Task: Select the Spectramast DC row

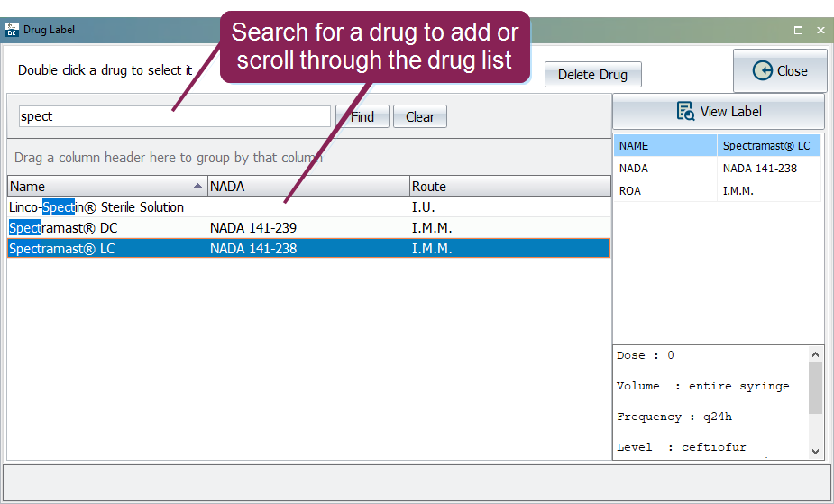Action: [309, 228]
